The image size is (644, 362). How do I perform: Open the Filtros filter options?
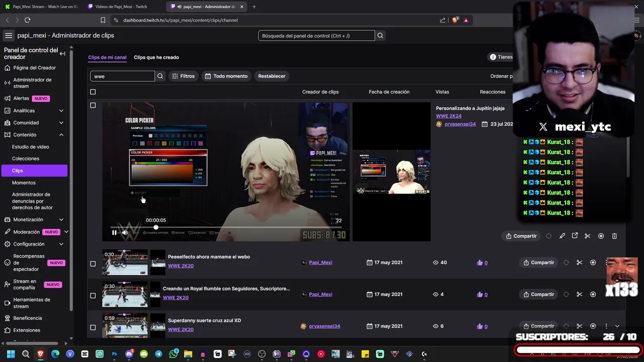pyautogui.click(x=183, y=76)
